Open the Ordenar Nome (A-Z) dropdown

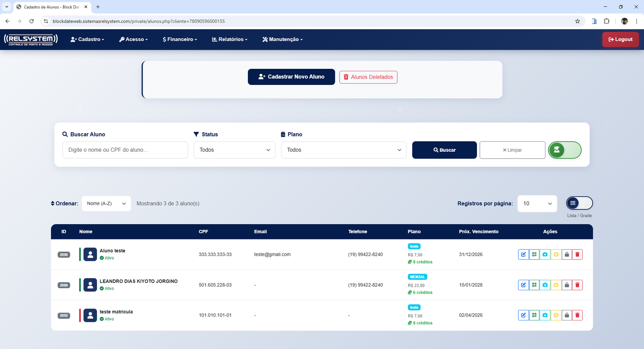click(106, 204)
